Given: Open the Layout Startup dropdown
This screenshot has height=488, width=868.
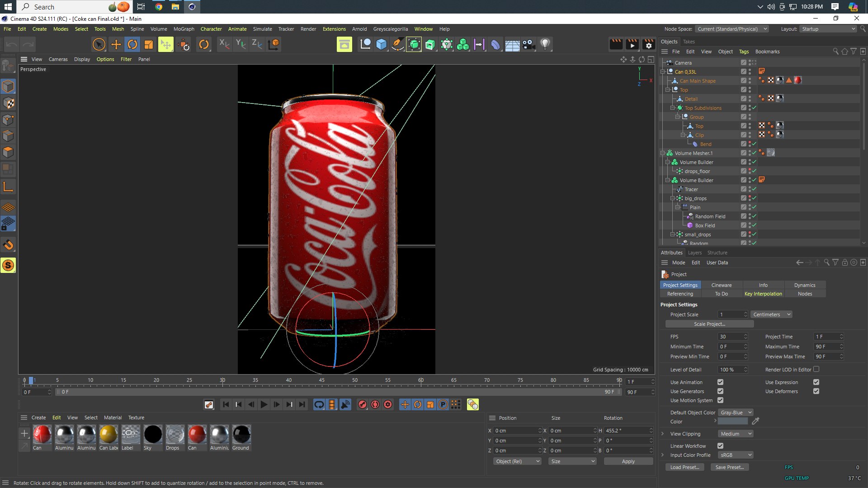Looking at the screenshot, I should click(828, 29).
